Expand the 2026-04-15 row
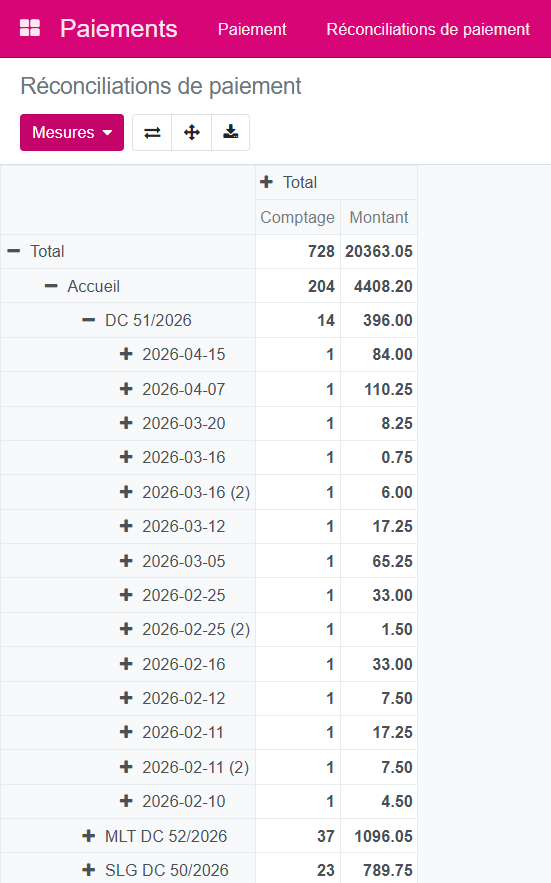The width and height of the screenshot is (551, 883). (126, 354)
